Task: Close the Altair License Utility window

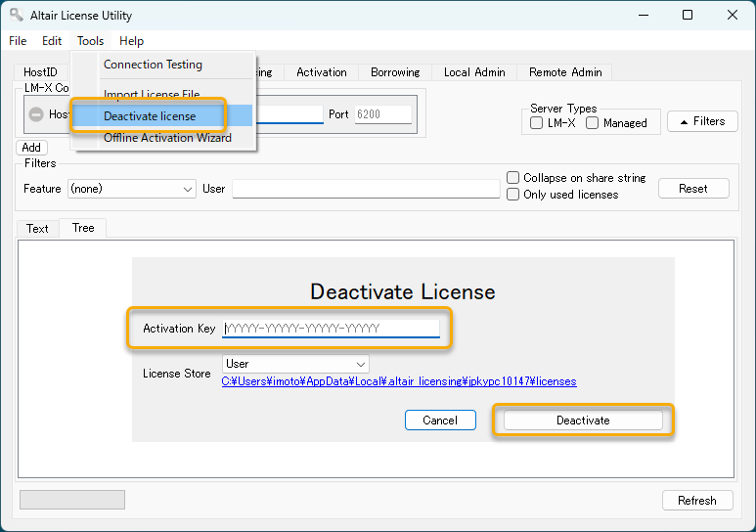Action: 733,15
